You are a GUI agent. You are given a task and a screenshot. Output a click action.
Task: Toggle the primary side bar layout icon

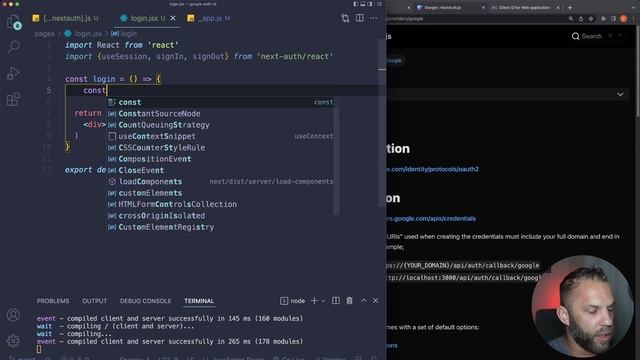tap(356, 4)
